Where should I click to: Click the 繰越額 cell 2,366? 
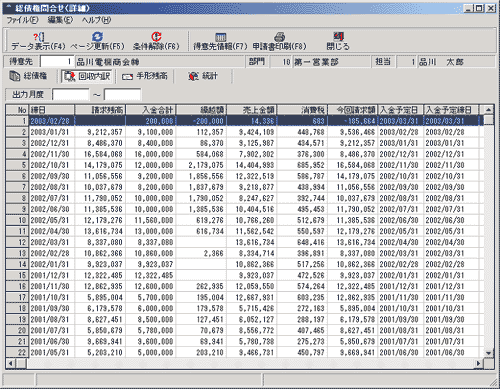click(x=201, y=253)
